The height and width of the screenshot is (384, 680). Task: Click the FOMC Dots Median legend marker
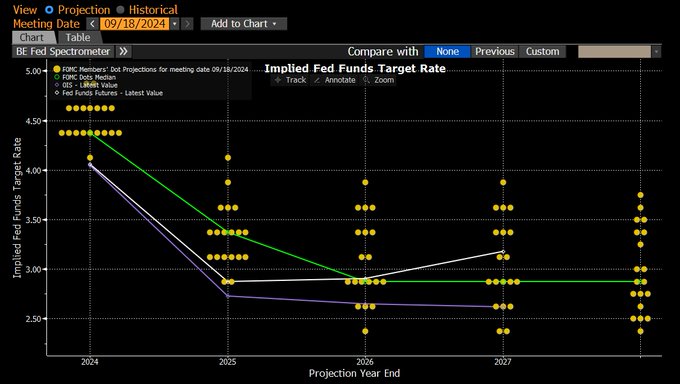57,77
